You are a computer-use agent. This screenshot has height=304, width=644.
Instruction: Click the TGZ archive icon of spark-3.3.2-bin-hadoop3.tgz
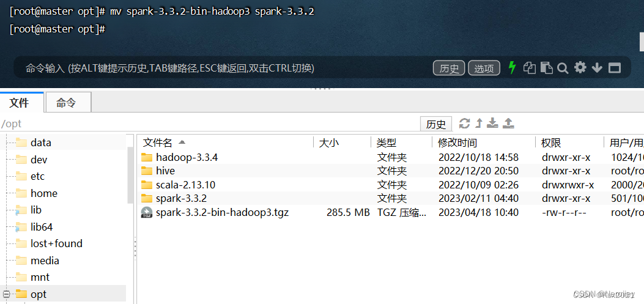point(147,212)
